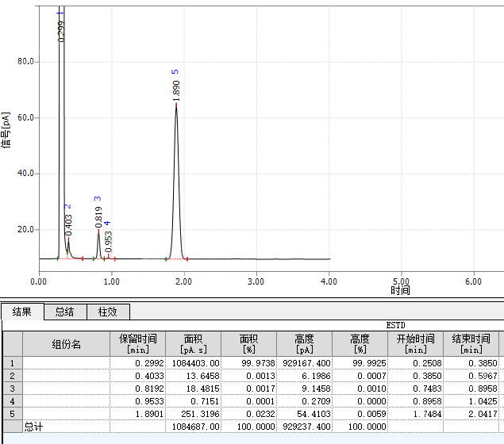Click the 0.299 peak label on chromatogram
Screen dimensions: 504x444
click(x=61, y=30)
